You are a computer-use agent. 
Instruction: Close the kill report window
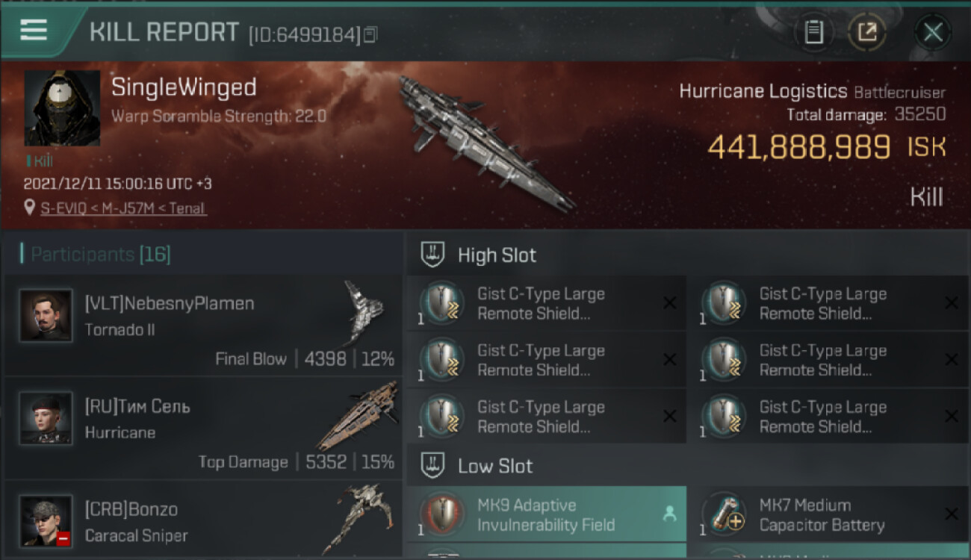click(932, 32)
